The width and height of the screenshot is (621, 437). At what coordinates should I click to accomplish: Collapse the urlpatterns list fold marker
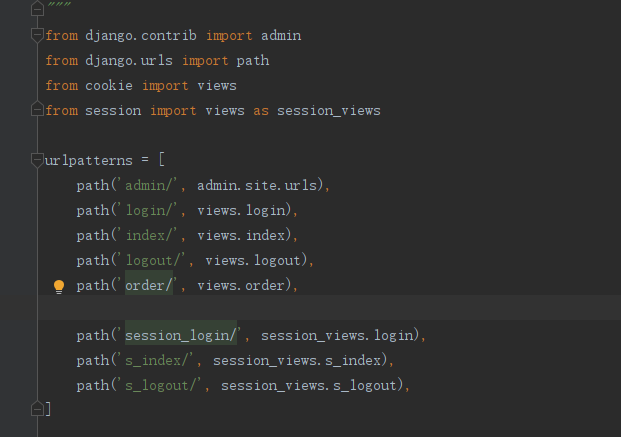[38, 161]
